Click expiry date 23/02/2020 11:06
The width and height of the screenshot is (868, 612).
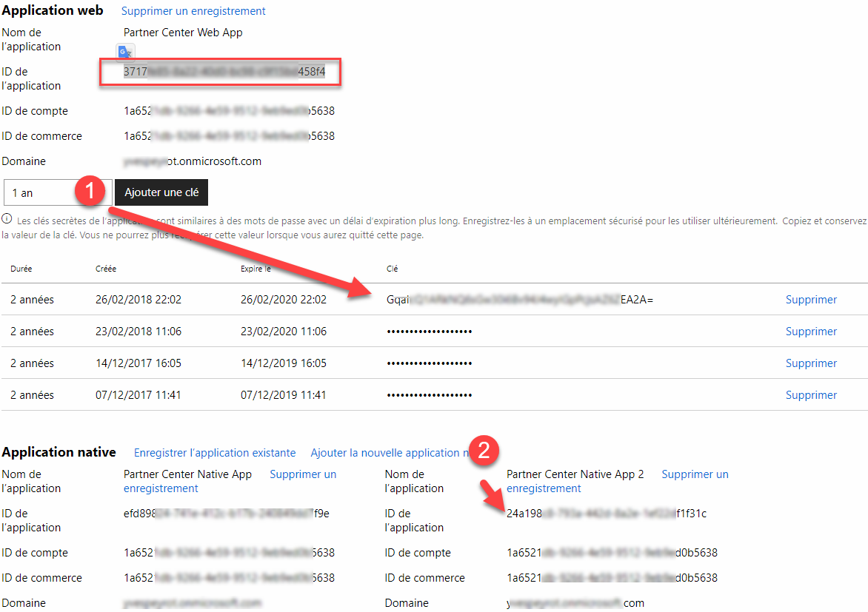click(x=284, y=332)
